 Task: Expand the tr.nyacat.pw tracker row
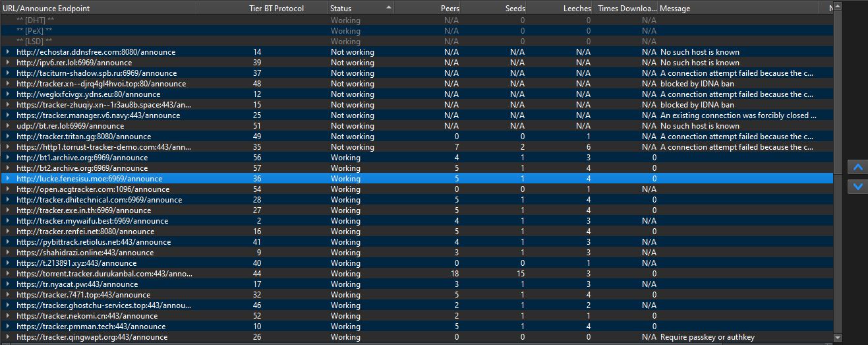click(8, 284)
